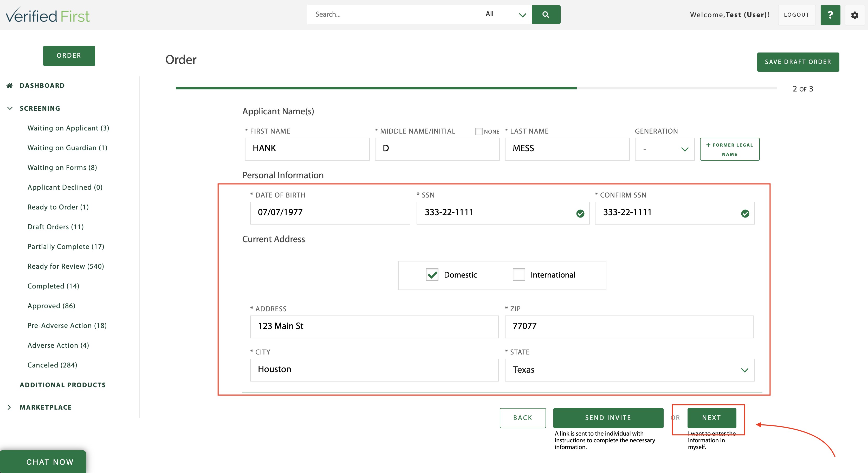Click the Verified First logo
This screenshot has height=473, width=868.
coord(48,15)
